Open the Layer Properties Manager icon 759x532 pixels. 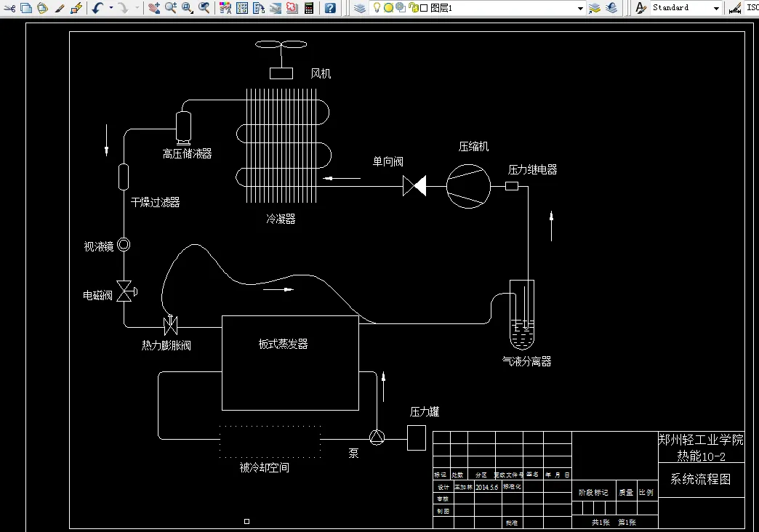(x=360, y=8)
